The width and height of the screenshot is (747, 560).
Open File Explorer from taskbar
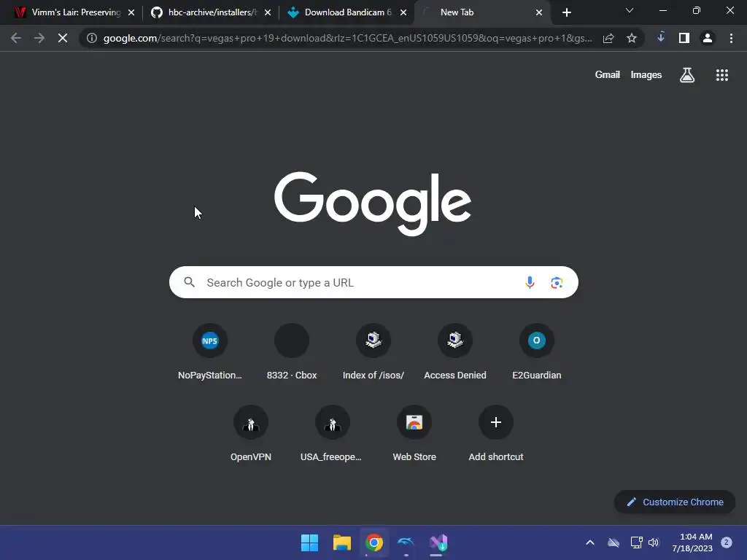(x=341, y=542)
